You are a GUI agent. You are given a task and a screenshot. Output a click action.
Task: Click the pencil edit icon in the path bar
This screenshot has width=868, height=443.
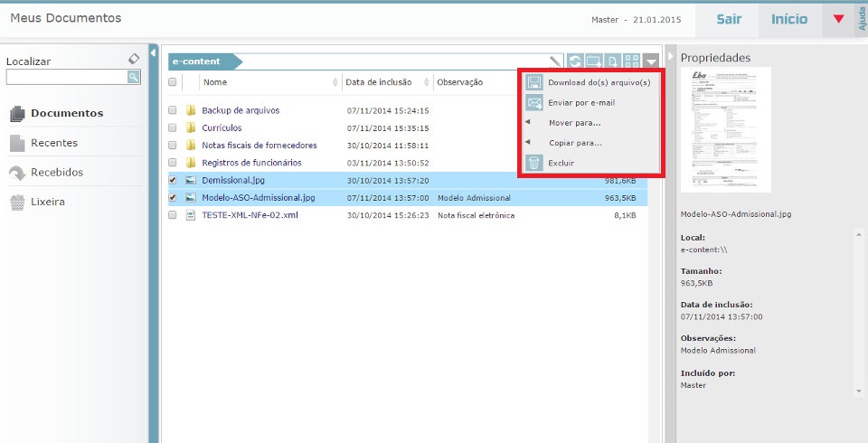tap(555, 61)
